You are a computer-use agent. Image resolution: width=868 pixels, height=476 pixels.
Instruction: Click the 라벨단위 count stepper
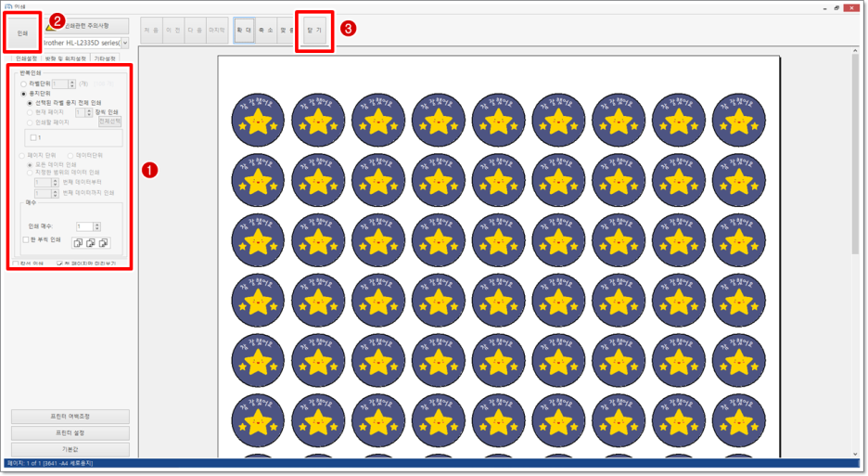72,84
